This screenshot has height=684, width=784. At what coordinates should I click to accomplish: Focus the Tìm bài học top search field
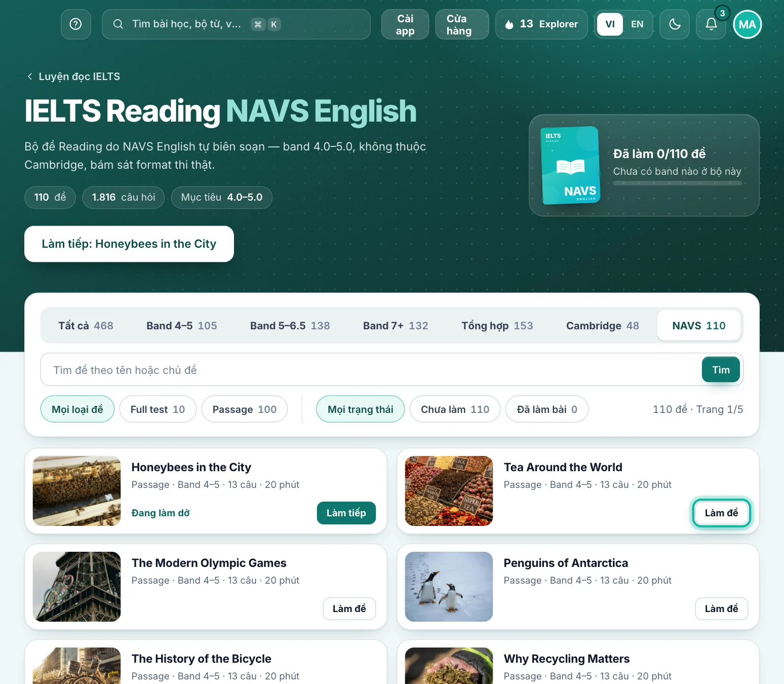coord(236,24)
